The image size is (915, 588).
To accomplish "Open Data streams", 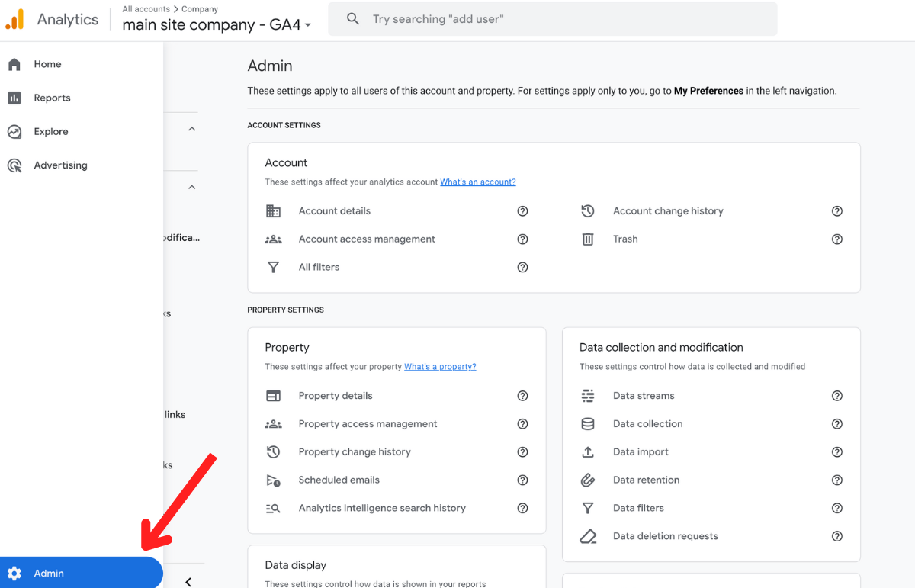I will pyautogui.click(x=644, y=395).
